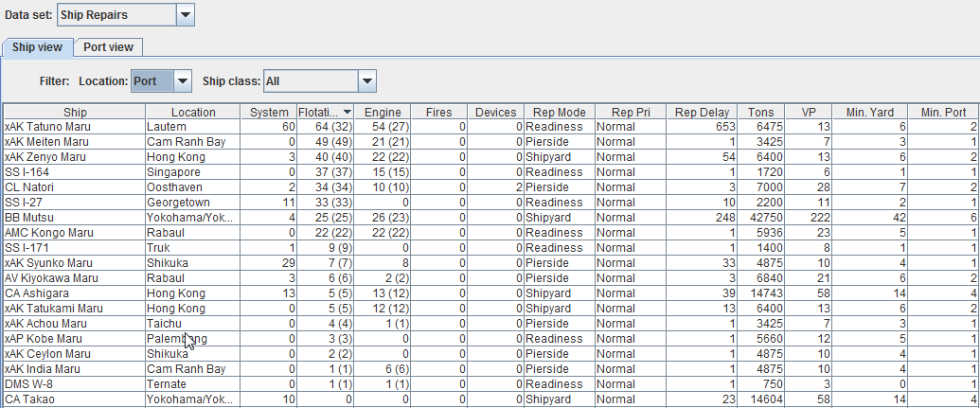
Task: Sort by the VP column header
Action: coord(809,112)
